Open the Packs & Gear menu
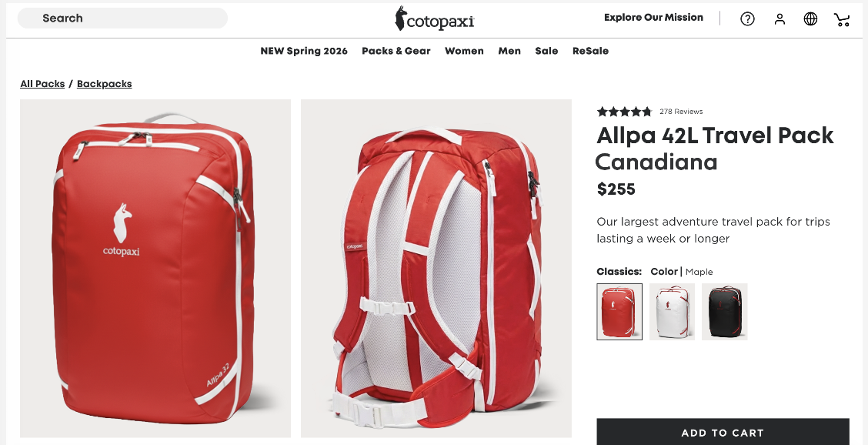The height and width of the screenshot is (445, 868). 396,51
